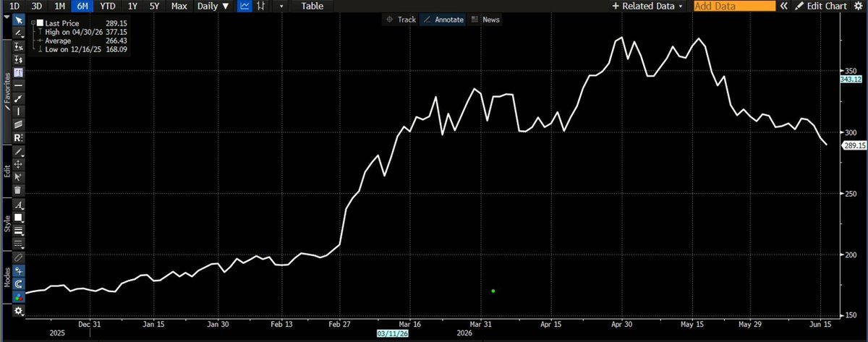Click the 03/11/26 date axis marker
This screenshot has width=868, height=342.
point(391,333)
